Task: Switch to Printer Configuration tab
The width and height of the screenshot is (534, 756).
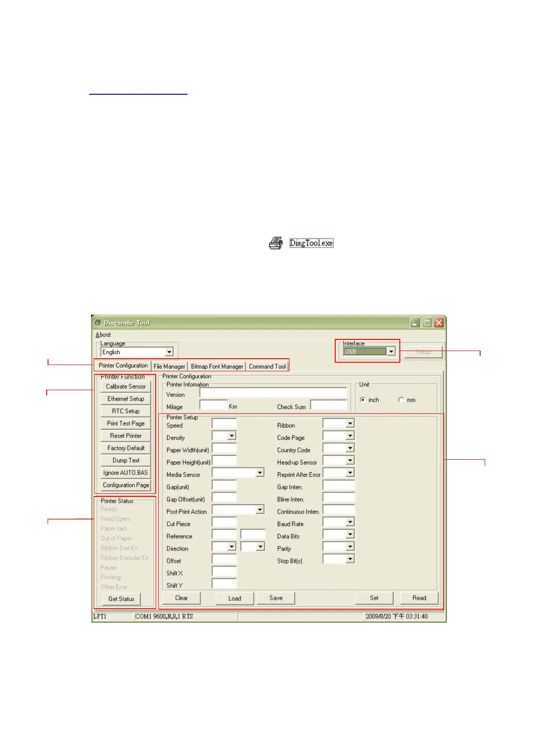Action: (x=123, y=365)
